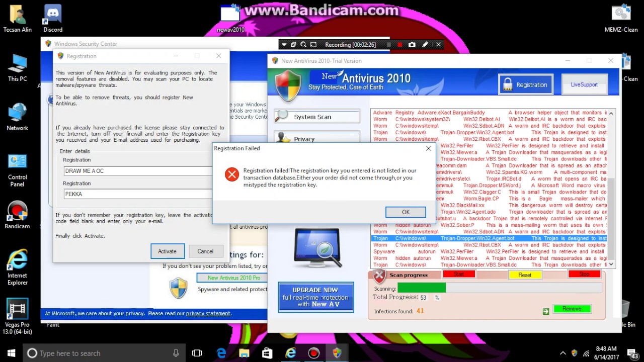Take a screenshot with Bandicam camera icon
This screenshot has height=362, width=644.
point(412,45)
